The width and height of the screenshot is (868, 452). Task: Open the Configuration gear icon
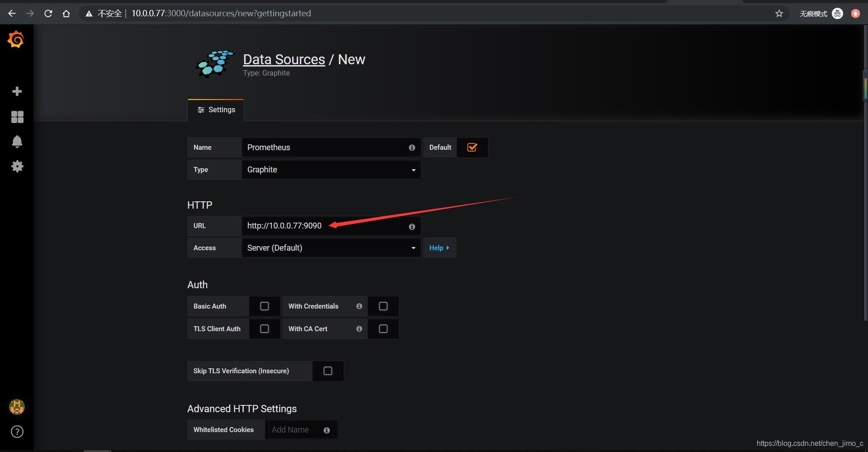point(17,166)
